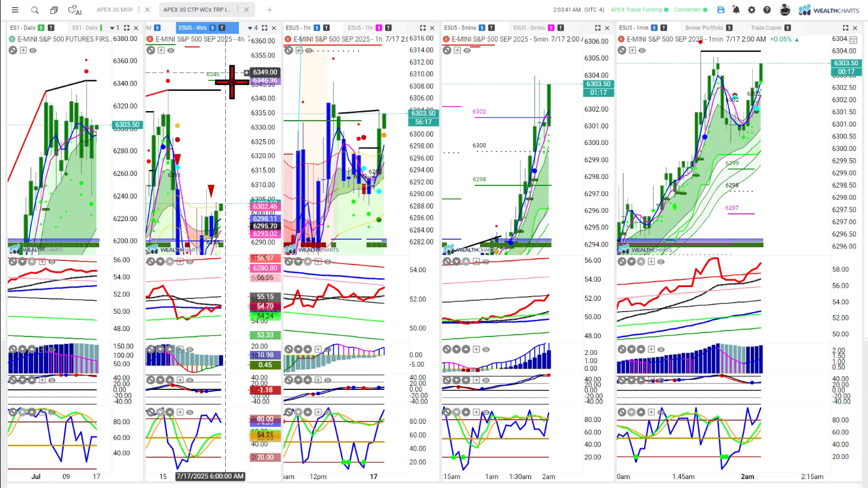The height and width of the screenshot is (488, 868).
Task: Open the user profile avatar
Action: tap(785, 10)
